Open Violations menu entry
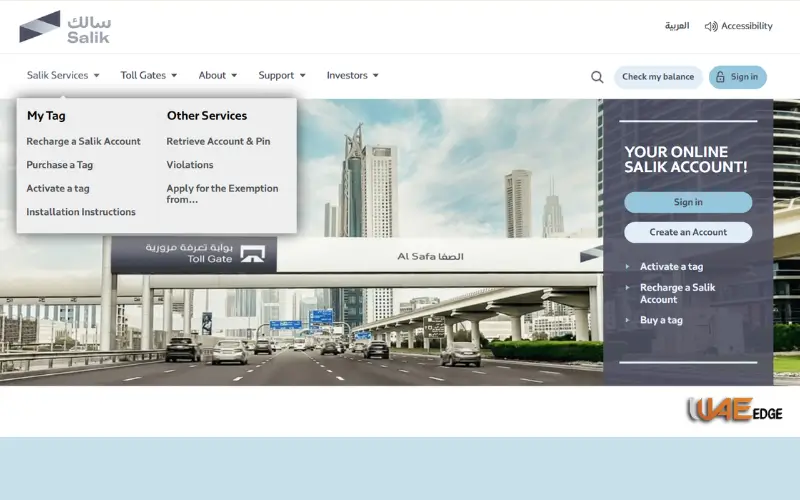This screenshot has width=800, height=500. [190, 165]
